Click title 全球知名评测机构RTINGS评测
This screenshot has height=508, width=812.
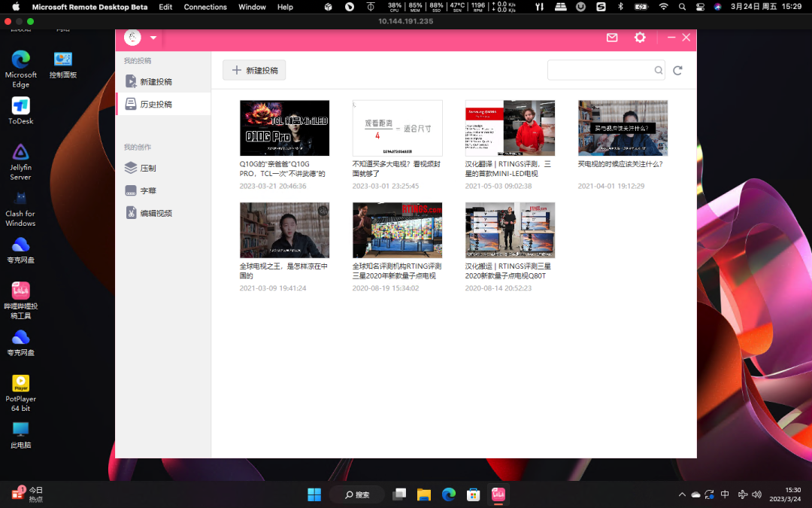pyautogui.click(x=397, y=271)
